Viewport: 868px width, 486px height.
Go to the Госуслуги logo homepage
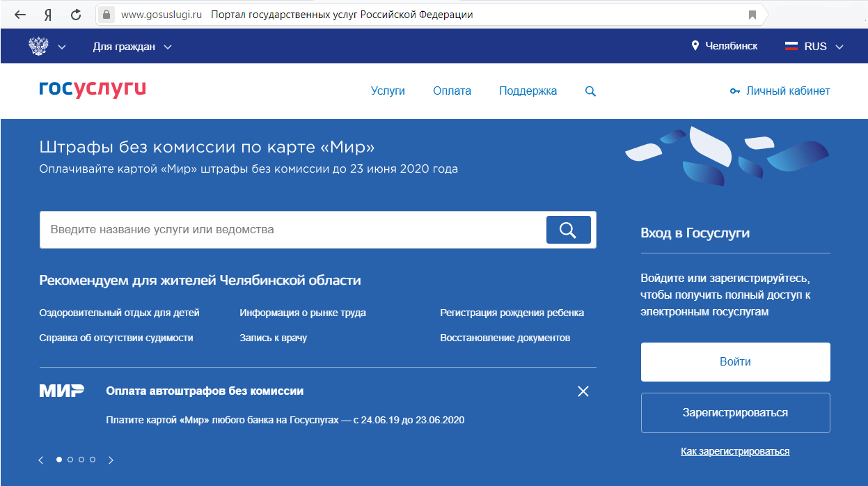[93, 88]
